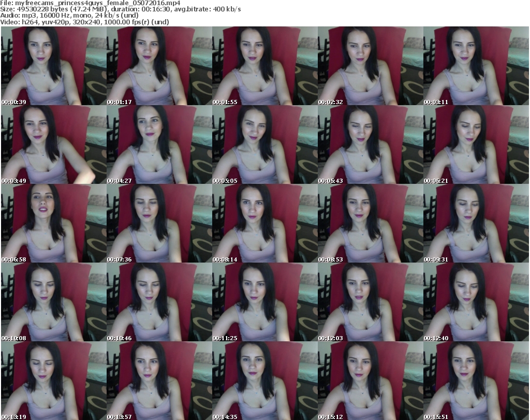Screen dimensions: 530x420
Task: Click the 'File:' name line in the header
Action: (90, 3)
